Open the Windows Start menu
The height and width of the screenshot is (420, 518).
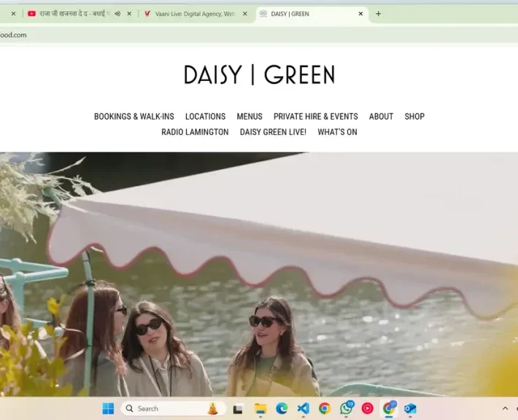point(108,408)
